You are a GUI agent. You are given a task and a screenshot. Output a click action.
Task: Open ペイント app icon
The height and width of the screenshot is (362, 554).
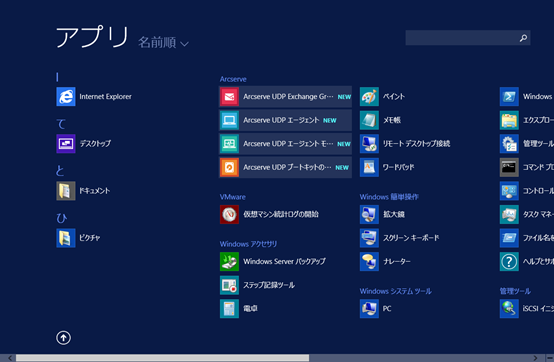pyautogui.click(x=369, y=96)
